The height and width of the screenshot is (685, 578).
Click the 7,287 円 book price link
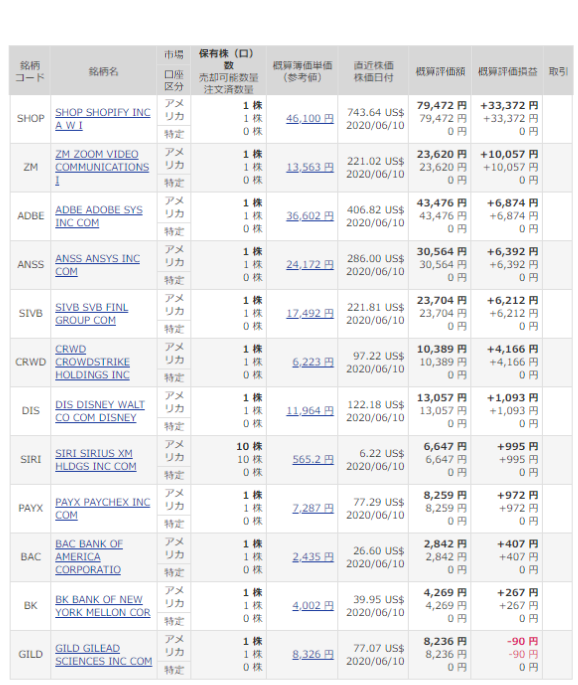point(313,509)
